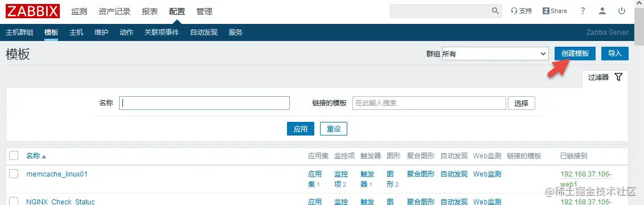The width and height of the screenshot is (644, 205).
Task: Open 聚合图形 link for memcache_linux01
Action: [x=421, y=174]
